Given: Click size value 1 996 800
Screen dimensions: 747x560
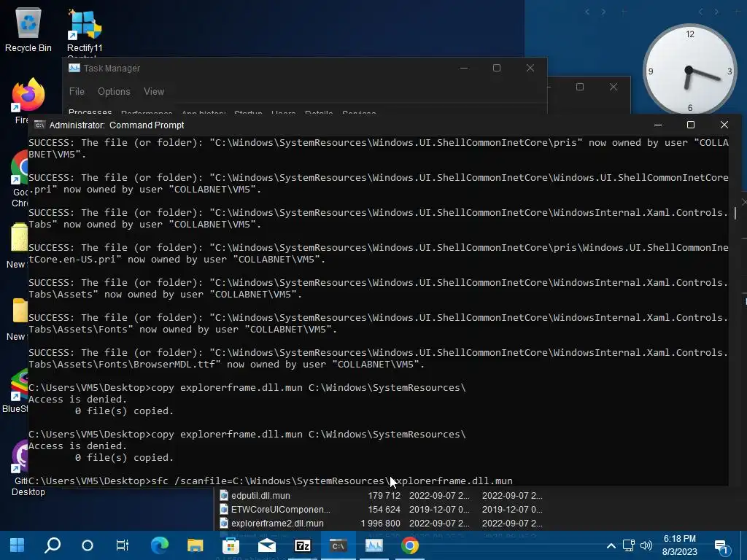Looking at the screenshot, I should (380, 524).
